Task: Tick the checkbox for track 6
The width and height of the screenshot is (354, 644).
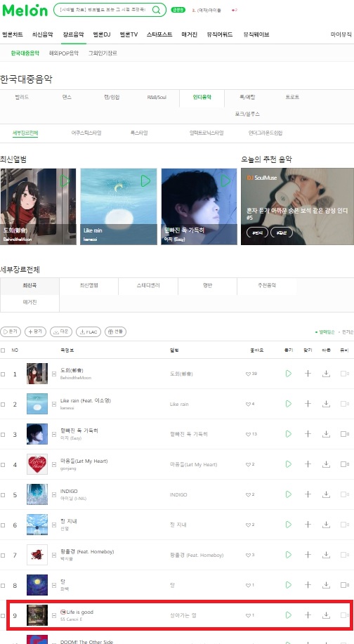Action: [x=4, y=525]
